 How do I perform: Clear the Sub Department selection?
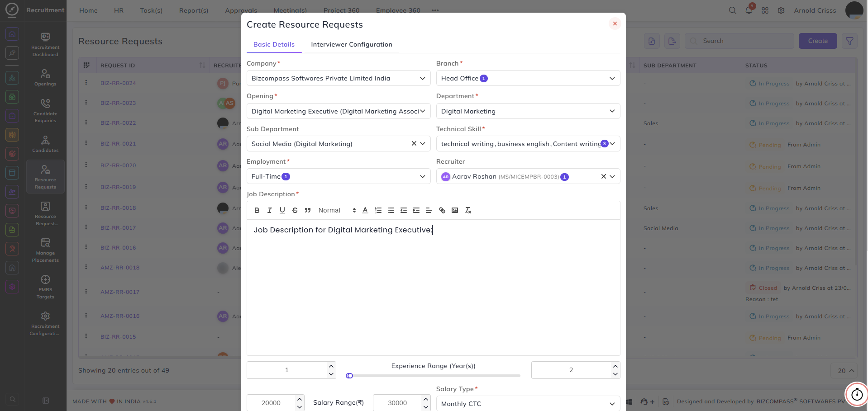[x=414, y=143]
